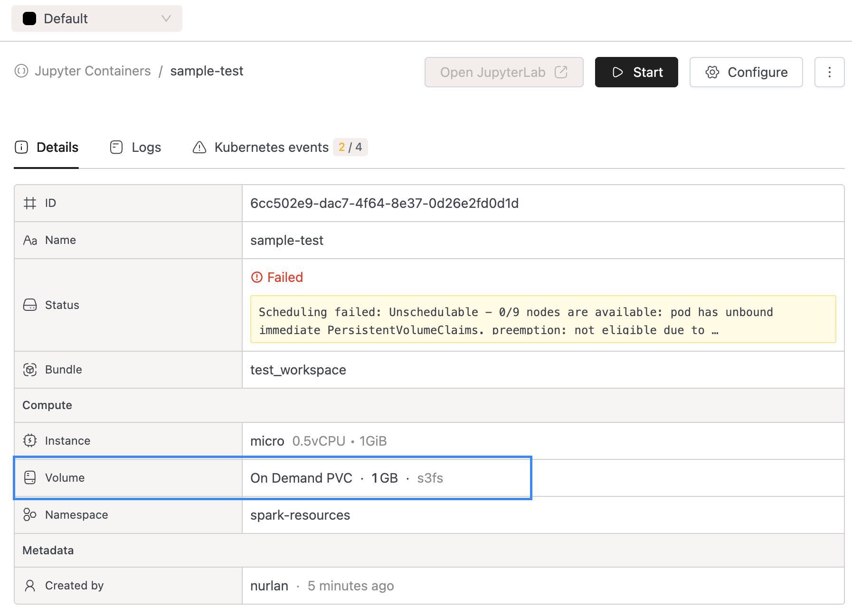The height and width of the screenshot is (616, 852).
Task: Click the Open JupyterLab button
Action: [503, 72]
